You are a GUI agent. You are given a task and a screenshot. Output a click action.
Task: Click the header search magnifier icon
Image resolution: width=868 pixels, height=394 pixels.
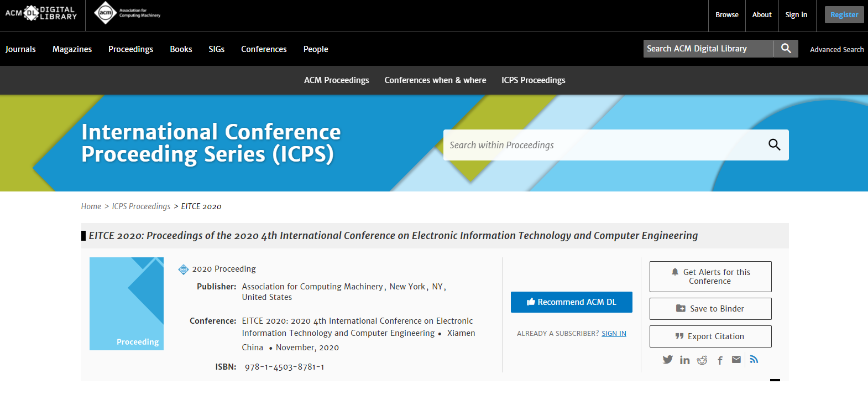pyautogui.click(x=786, y=49)
